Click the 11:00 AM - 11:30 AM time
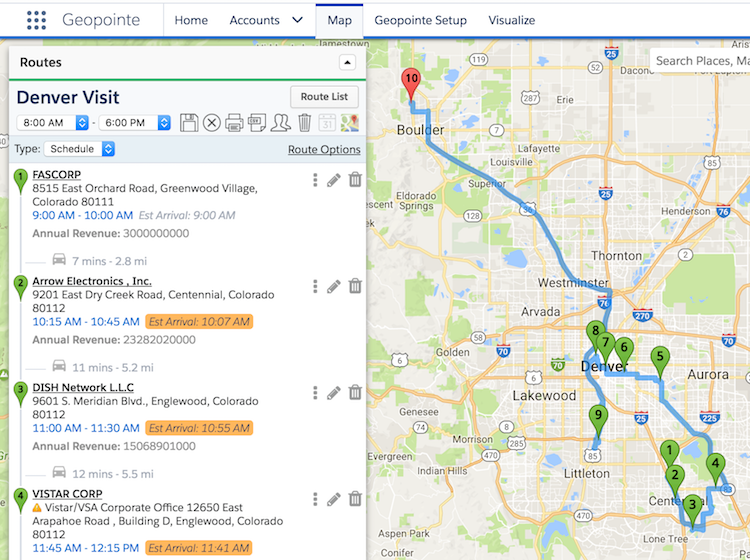This screenshot has height=560, width=750. click(86, 428)
